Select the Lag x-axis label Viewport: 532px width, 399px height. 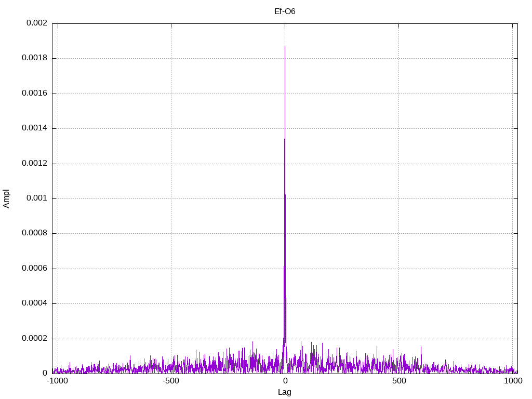285,392
